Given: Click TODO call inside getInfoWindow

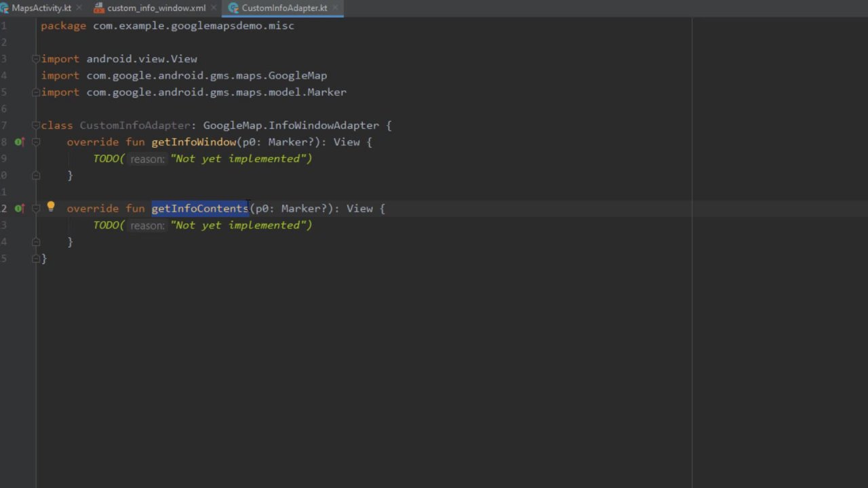Looking at the screenshot, I should [107, 159].
